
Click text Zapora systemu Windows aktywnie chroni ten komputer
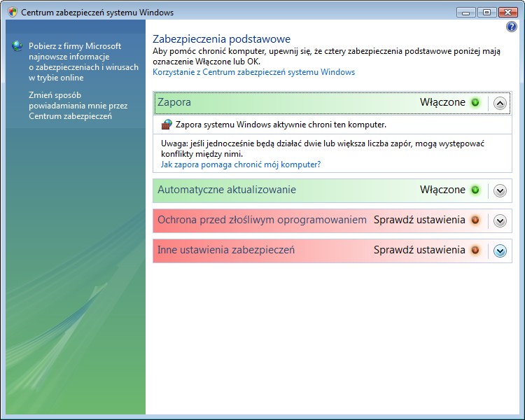[281, 125]
